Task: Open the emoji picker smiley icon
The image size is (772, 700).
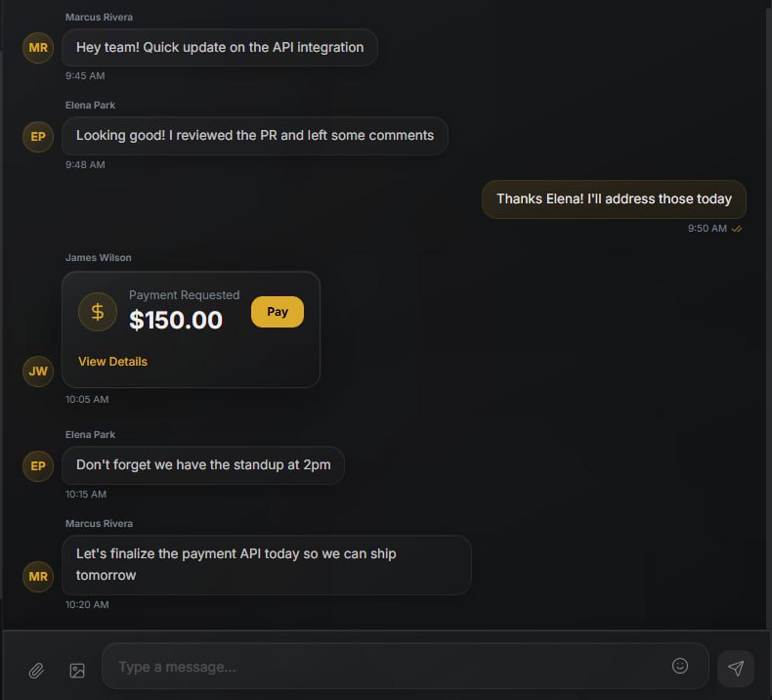Action: [680, 666]
